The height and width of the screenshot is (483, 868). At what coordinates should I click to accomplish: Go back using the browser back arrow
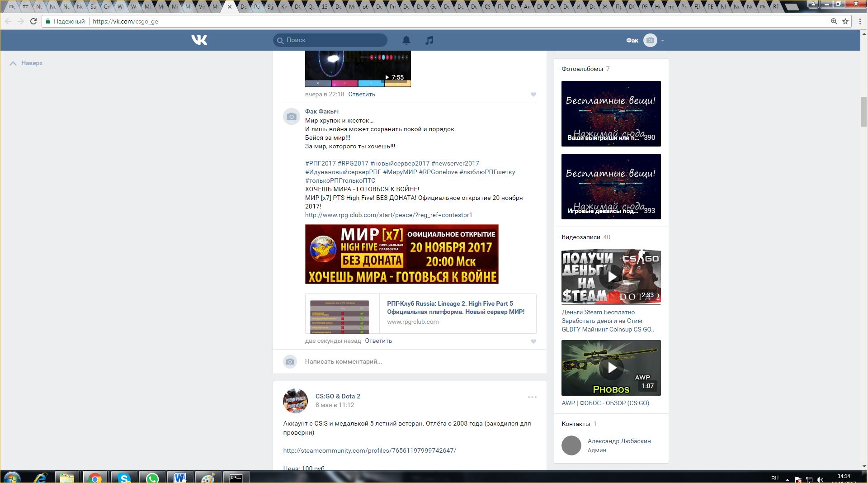8,21
